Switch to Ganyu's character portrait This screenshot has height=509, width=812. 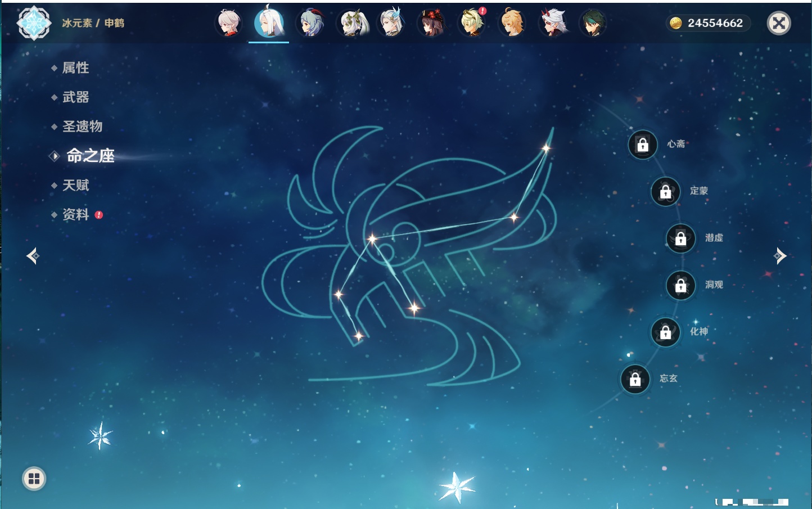310,23
